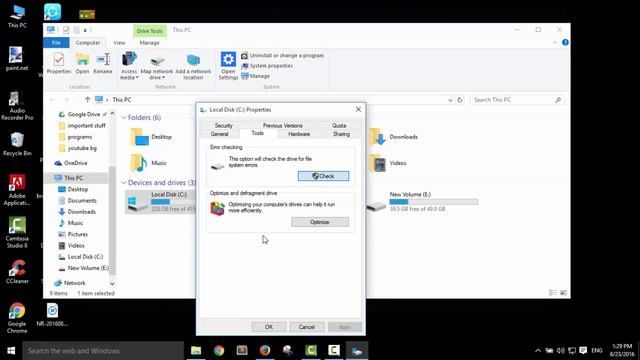Click Uninstall or change a program
Image resolution: width=640 pixels, height=360 pixels.
[x=282, y=56]
